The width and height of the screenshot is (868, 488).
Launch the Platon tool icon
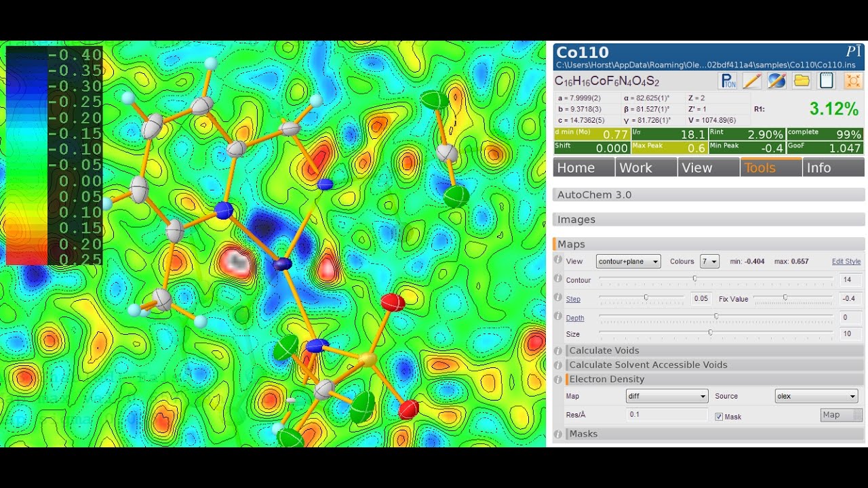(728, 81)
